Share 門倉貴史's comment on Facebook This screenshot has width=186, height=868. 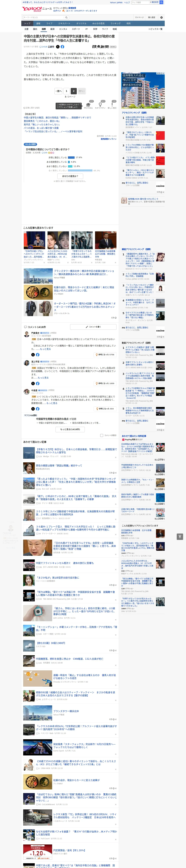tap(38, 355)
